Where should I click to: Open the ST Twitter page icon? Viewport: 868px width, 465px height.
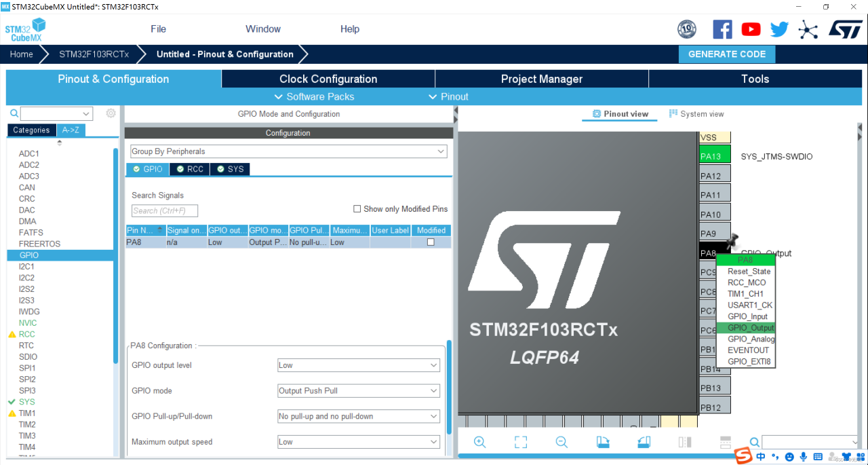(x=779, y=29)
